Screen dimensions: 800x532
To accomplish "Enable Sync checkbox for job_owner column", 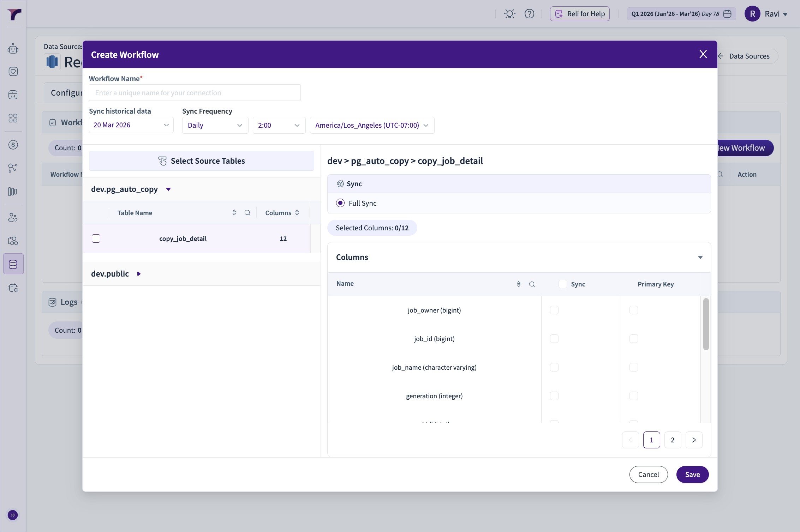I will (x=554, y=310).
